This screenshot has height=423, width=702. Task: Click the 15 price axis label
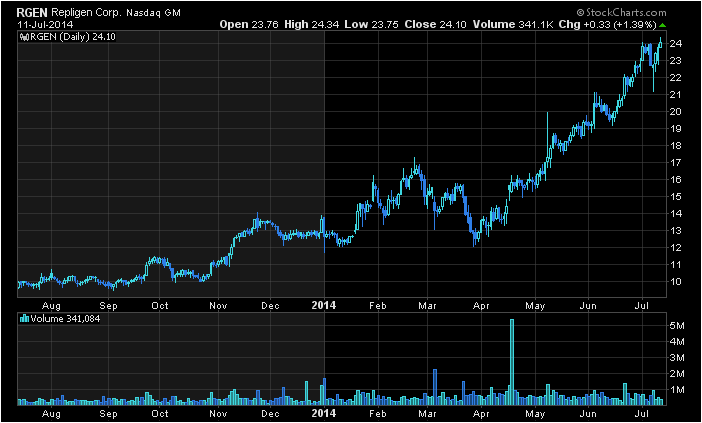point(676,197)
